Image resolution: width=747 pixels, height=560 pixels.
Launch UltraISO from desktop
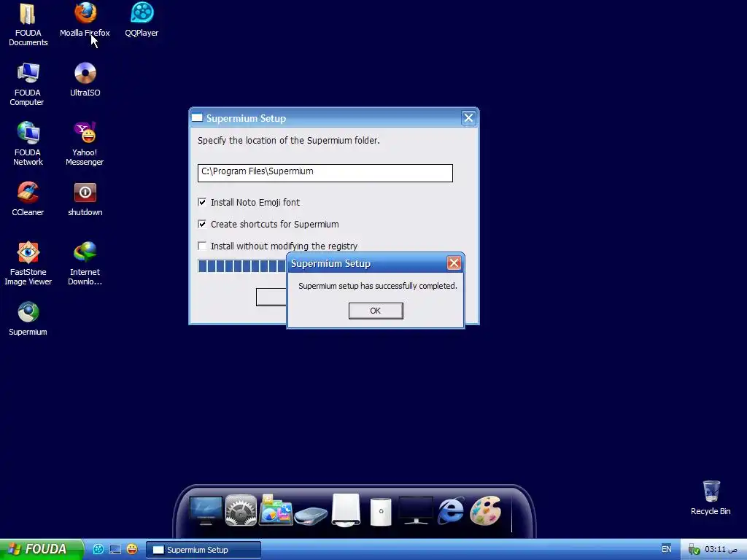pos(85,79)
